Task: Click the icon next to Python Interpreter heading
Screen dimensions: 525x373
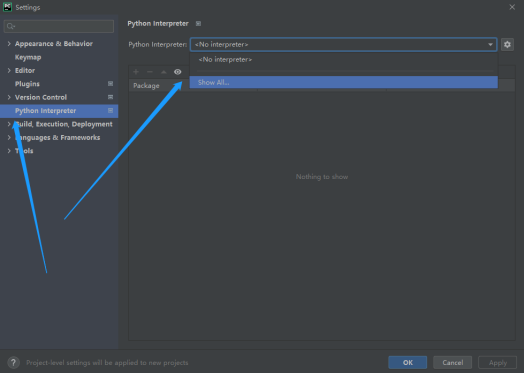Action: pos(198,23)
